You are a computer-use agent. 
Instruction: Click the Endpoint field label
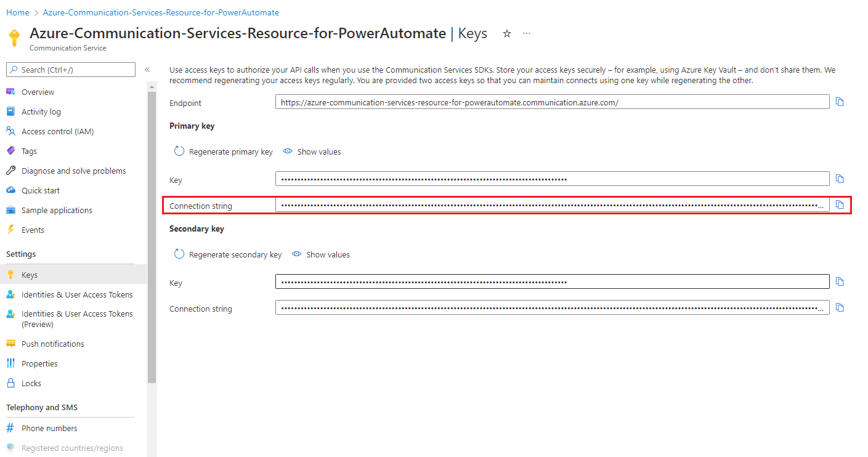(x=185, y=103)
